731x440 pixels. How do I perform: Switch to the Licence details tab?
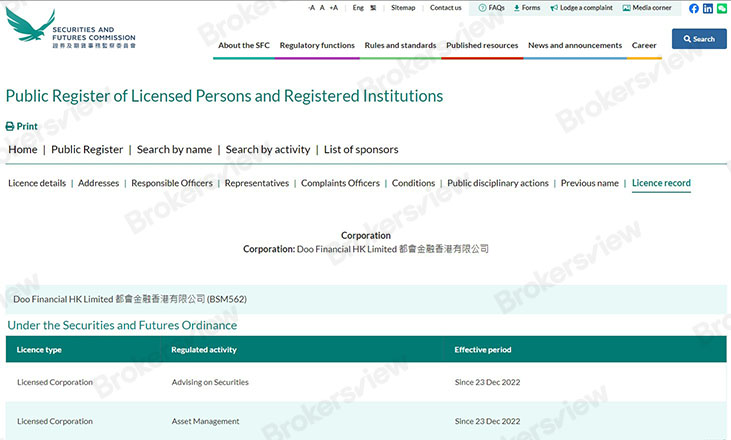[37, 183]
